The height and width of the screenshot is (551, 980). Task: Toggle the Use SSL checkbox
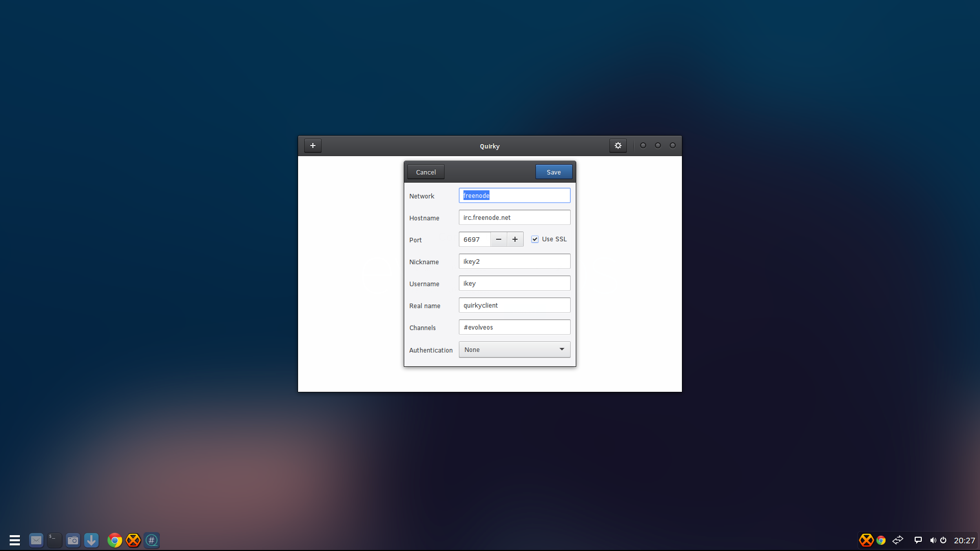pos(535,239)
